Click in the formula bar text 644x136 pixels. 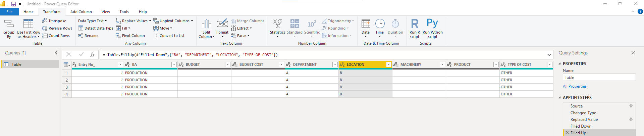322,55
